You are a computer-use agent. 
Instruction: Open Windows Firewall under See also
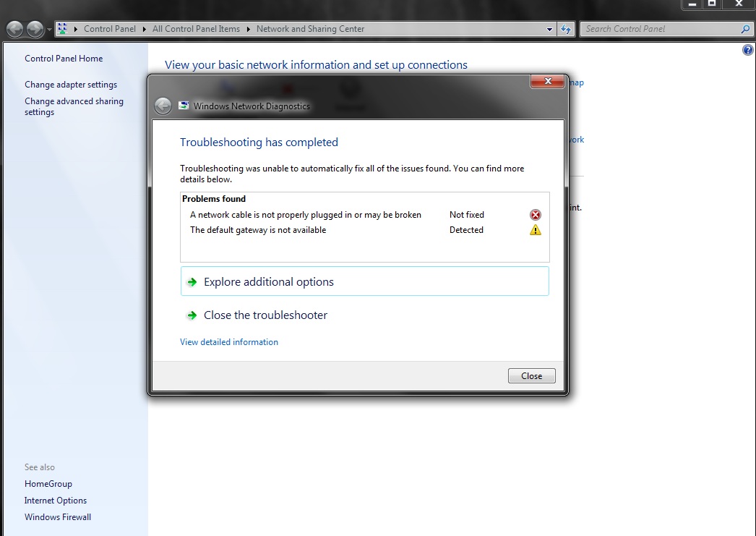click(x=58, y=516)
